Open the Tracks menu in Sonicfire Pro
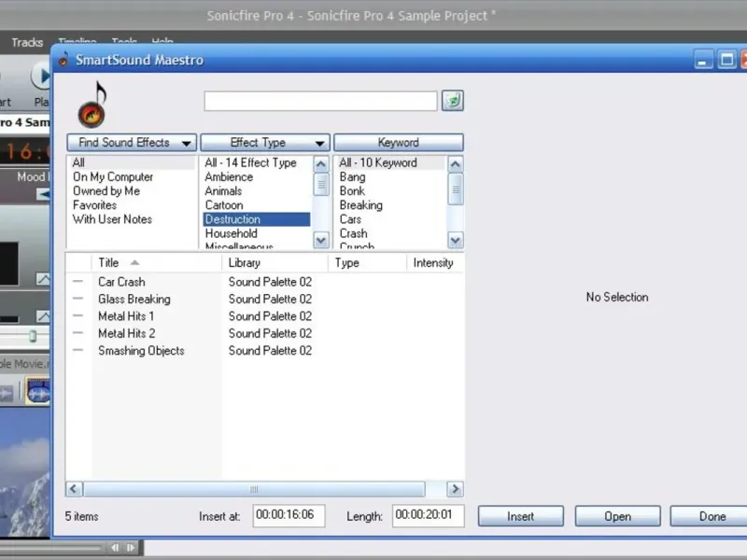This screenshot has width=747, height=560. tap(27, 42)
